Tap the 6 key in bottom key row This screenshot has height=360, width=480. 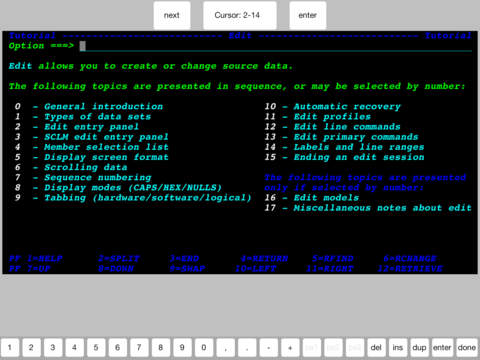click(x=118, y=348)
